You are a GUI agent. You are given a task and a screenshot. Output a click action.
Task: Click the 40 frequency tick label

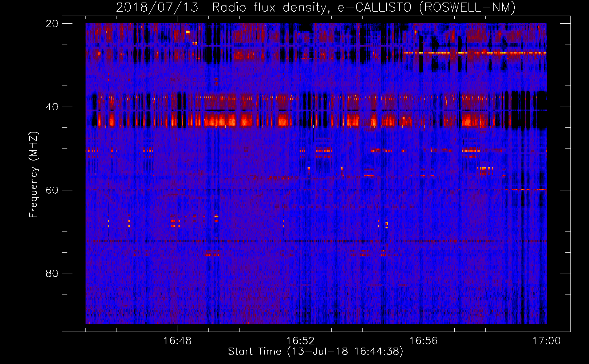click(x=52, y=107)
